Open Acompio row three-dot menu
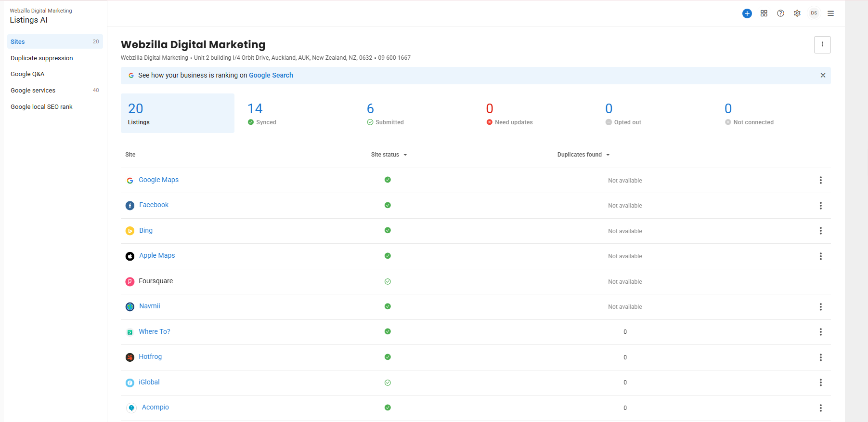The image size is (868, 422). (821, 408)
